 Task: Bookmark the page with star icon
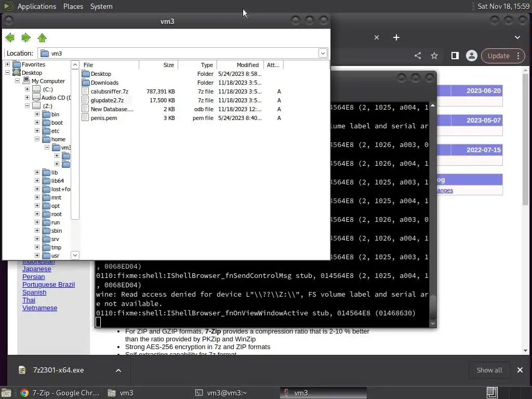[x=434, y=56]
